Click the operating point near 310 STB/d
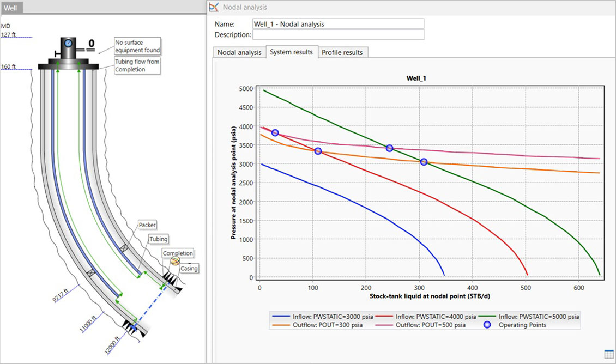Screen dimensions: 616x364 point(424,162)
